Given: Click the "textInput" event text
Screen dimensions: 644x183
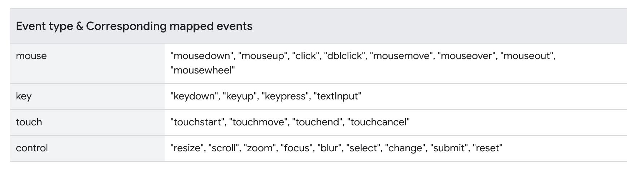Looking at the screenshot, I should (338, 96).
